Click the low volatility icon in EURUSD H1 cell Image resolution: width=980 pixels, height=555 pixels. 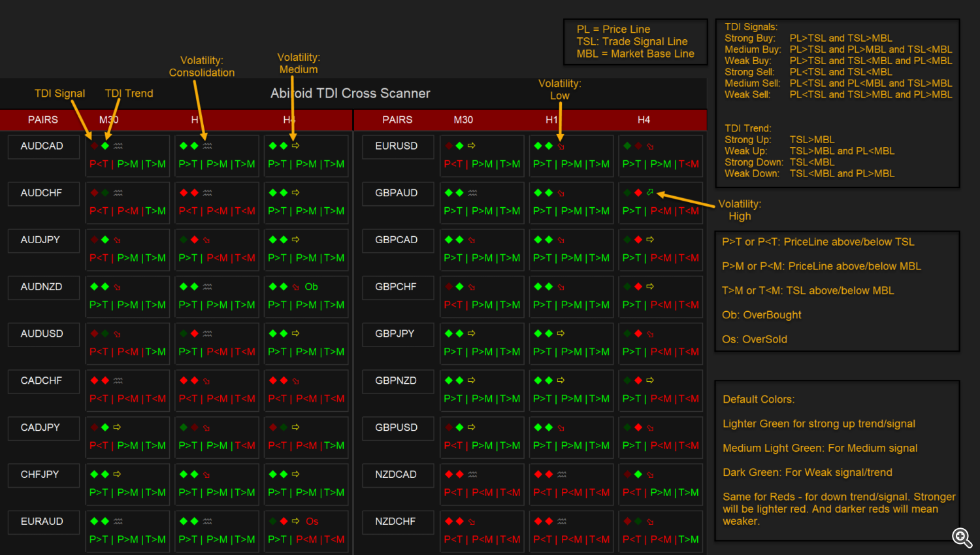(x=561, y=146)
